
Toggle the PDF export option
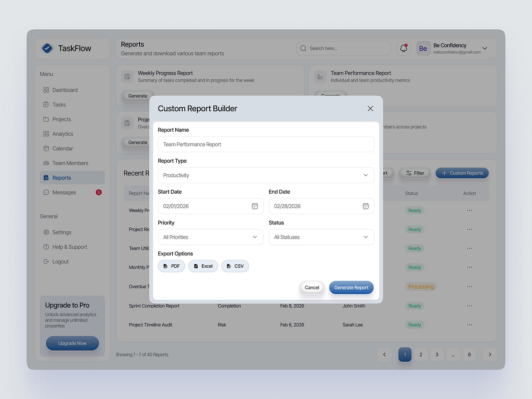tap(171, 266)
